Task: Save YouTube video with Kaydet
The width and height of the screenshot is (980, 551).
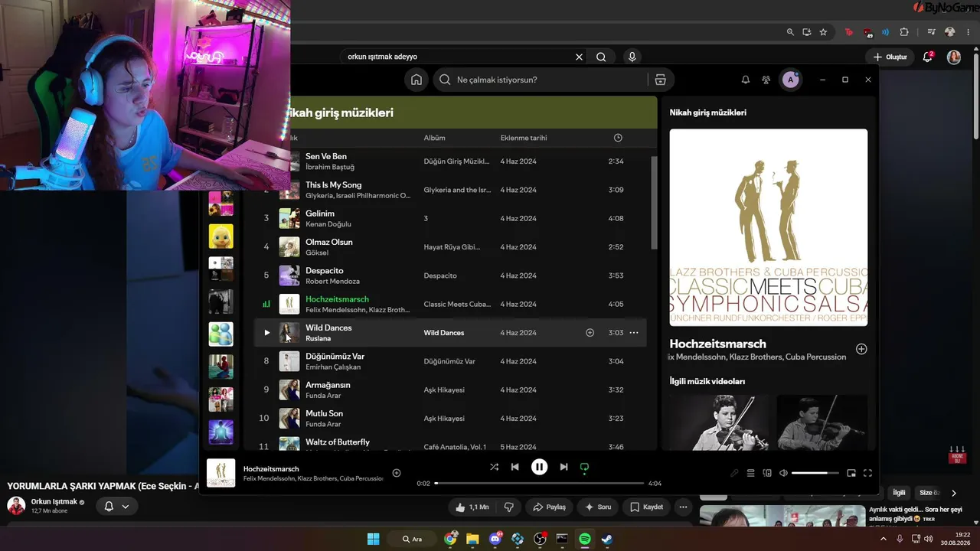Action: point(647,507)
